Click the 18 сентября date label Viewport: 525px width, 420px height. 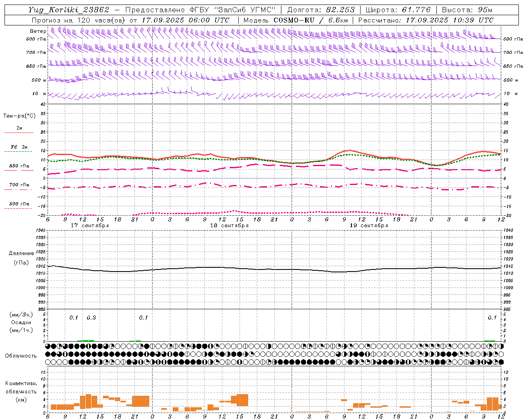tap(229, 226)
